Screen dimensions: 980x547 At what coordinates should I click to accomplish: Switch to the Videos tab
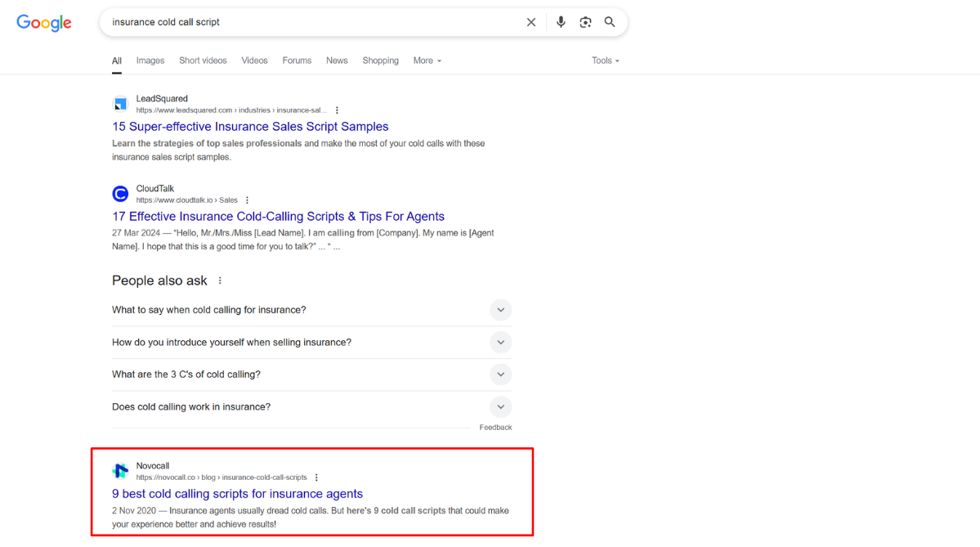254,61
